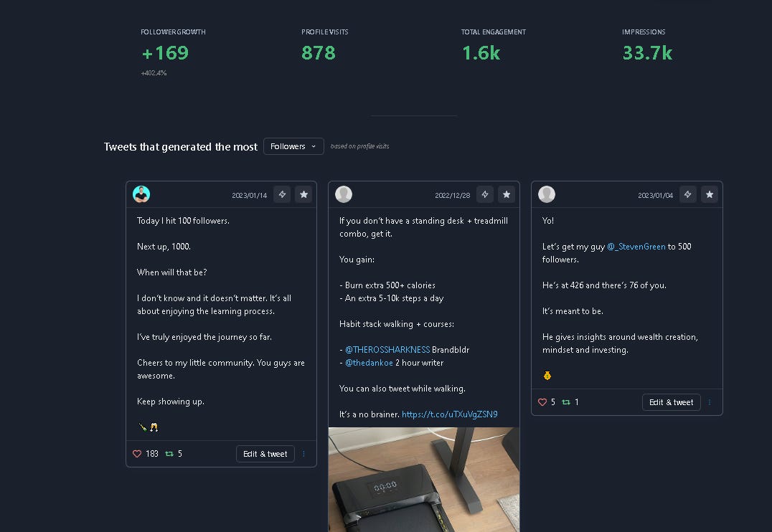Image resolution: width=772 pixels, height=532 pixels.
Task: Open @thedankoe mention link
Action: point(369,363)
